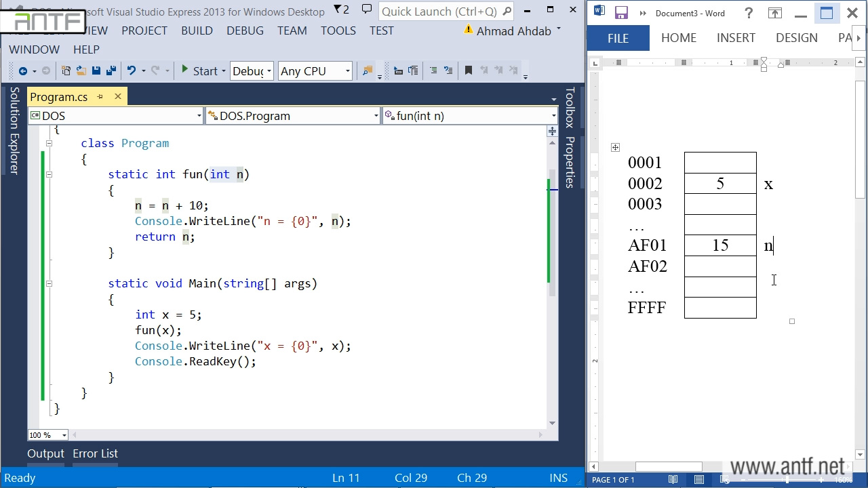The width and height of the screenshot is (868, 488).
Task: Open the BUILD menu
Action: click(197, 30)
